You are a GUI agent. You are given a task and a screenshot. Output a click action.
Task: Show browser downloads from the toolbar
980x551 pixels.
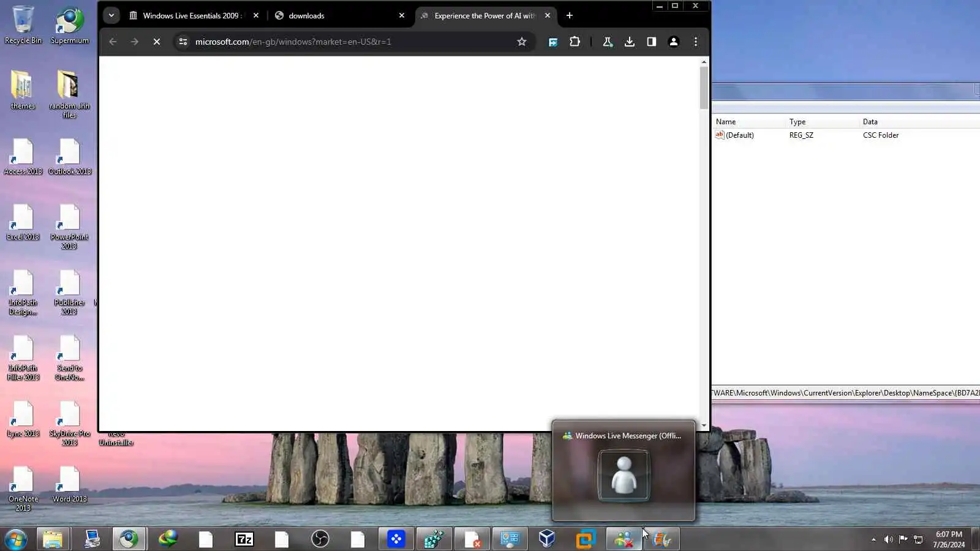click(630, 42)
